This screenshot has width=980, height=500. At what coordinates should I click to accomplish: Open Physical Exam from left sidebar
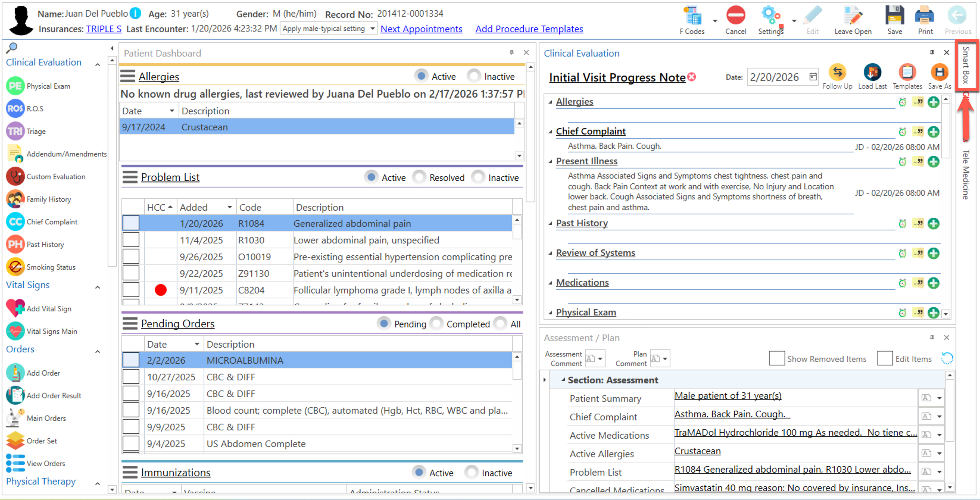coord(48,86)
